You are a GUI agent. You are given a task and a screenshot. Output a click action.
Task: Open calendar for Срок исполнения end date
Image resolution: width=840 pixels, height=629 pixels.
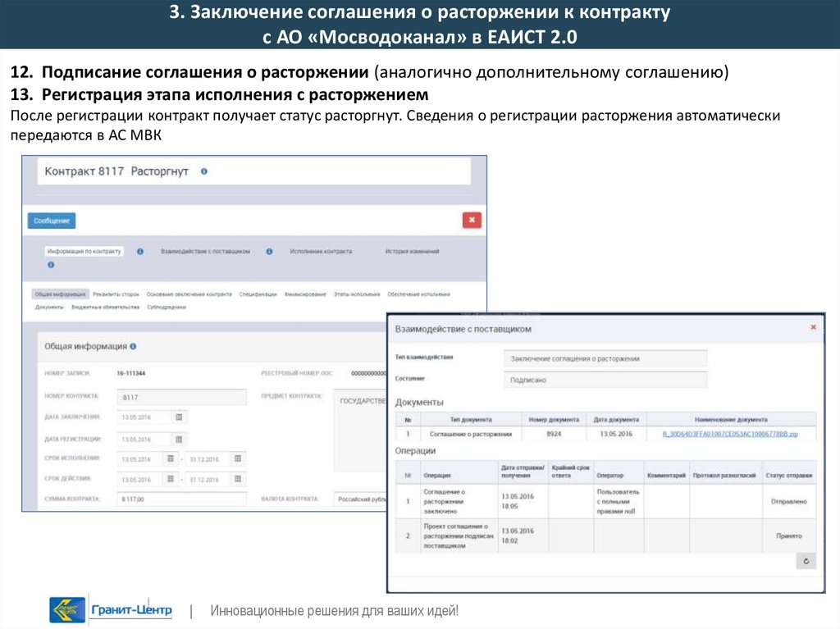click(238, 458)
